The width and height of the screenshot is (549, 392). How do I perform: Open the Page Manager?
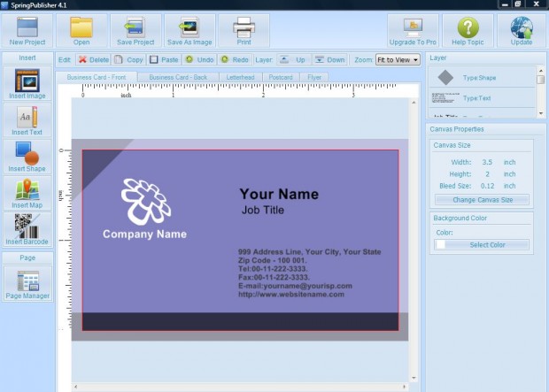pyautogui.click(x=27, y=283)
